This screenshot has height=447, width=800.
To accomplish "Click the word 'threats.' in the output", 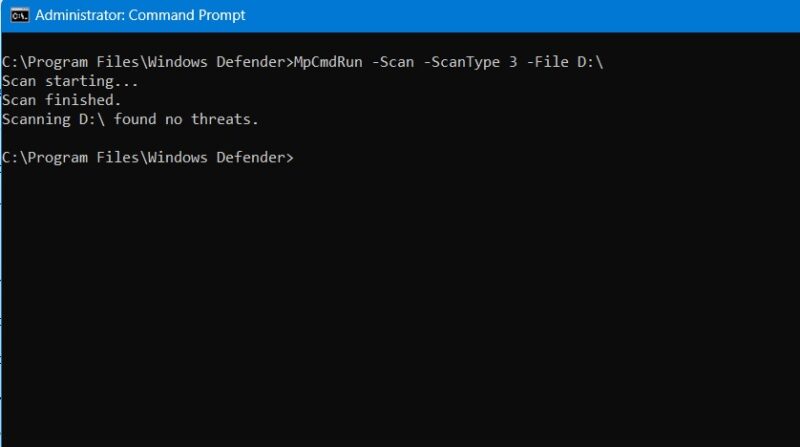I will point(224,119).
